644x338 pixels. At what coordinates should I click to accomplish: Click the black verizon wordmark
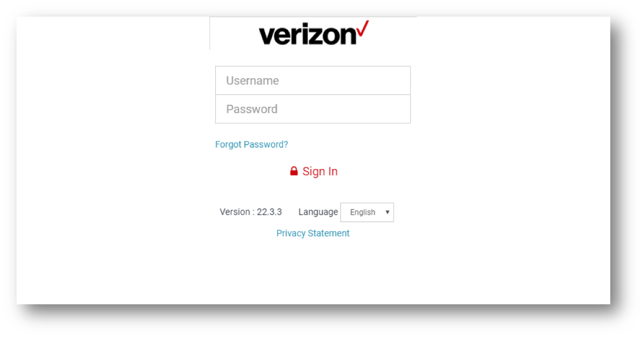tap(307, 35)
